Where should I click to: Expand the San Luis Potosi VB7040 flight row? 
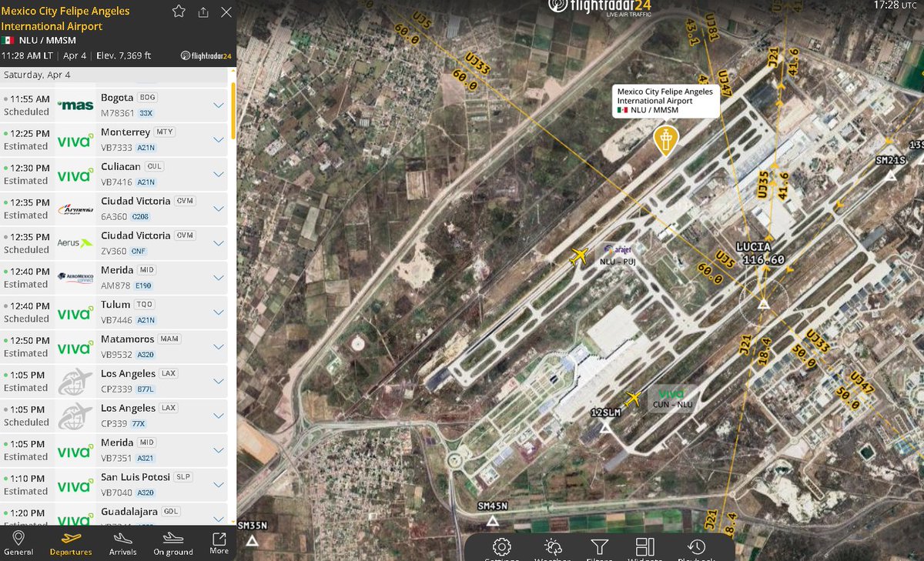click(218, 486)
